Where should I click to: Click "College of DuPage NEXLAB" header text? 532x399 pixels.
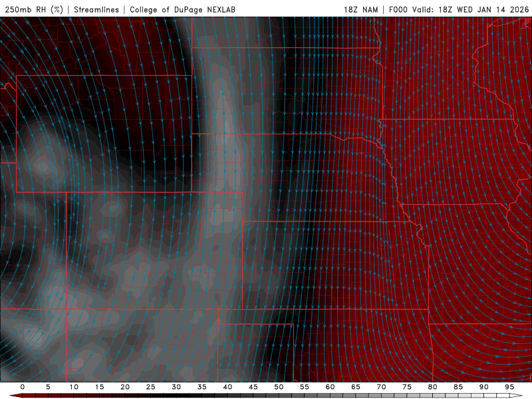click(182, 9)
